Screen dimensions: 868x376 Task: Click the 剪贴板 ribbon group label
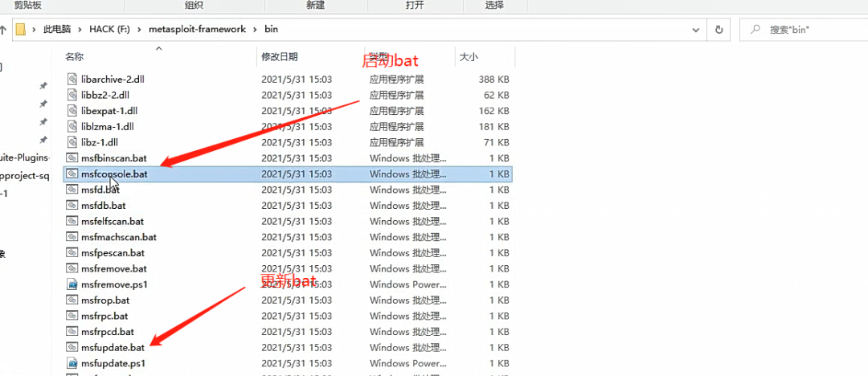(x=27, y=6)
